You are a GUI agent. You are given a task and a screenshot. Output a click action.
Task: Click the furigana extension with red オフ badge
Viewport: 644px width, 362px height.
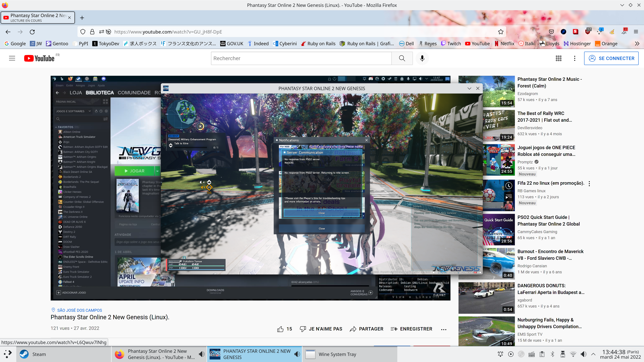(624, 31)
